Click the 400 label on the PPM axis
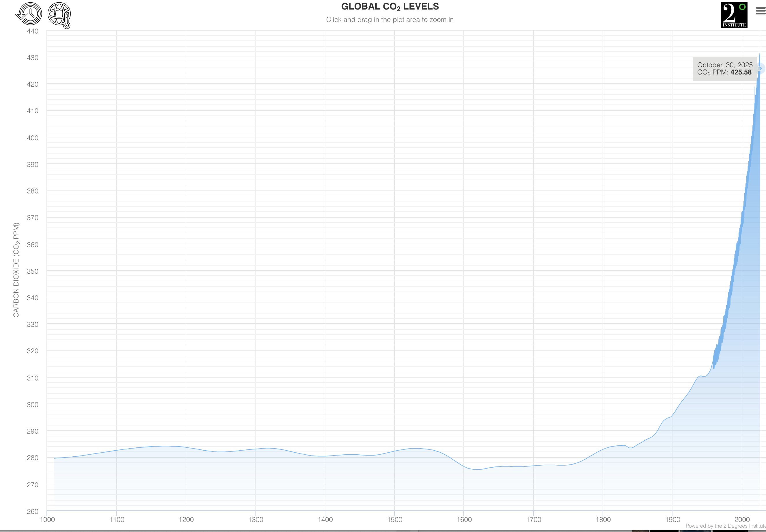The height and width of the screenshot is (532, 766). coord(32,138)
